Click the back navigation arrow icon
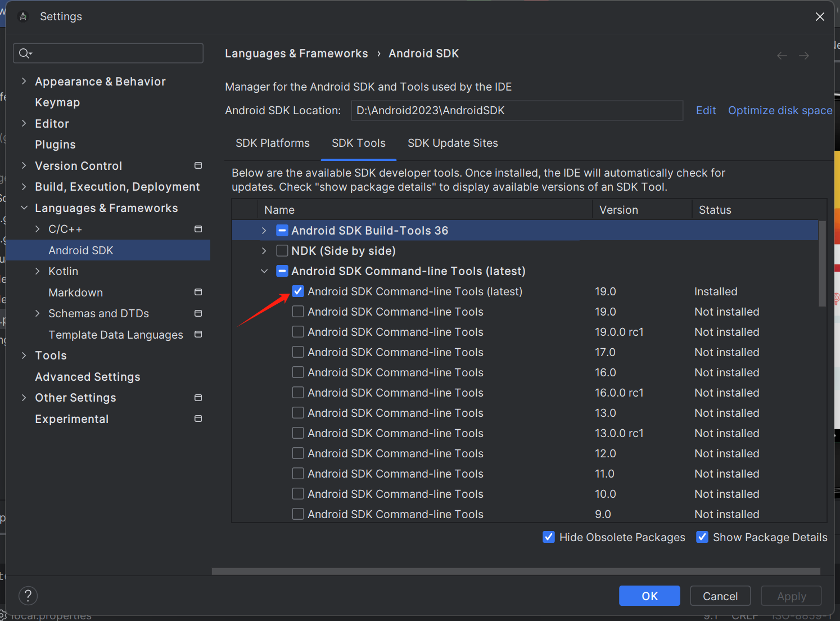The image size is (840, 621). 782,55
